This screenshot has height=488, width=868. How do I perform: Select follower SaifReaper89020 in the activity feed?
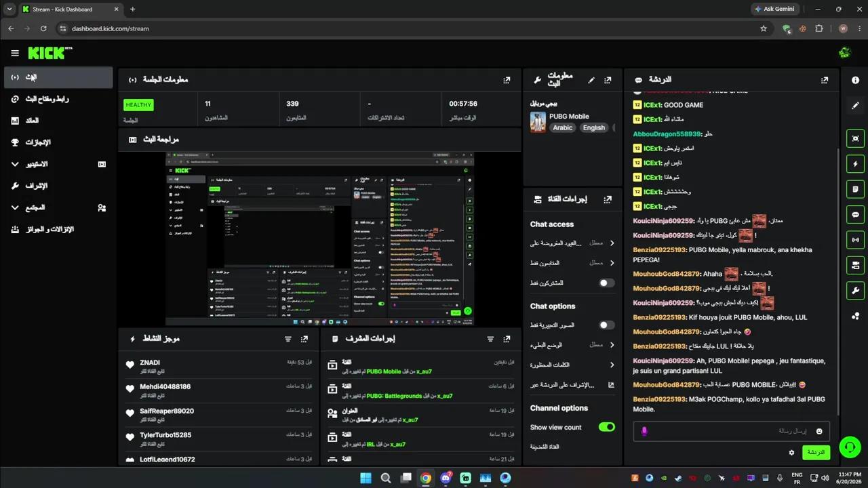[167, 411]
